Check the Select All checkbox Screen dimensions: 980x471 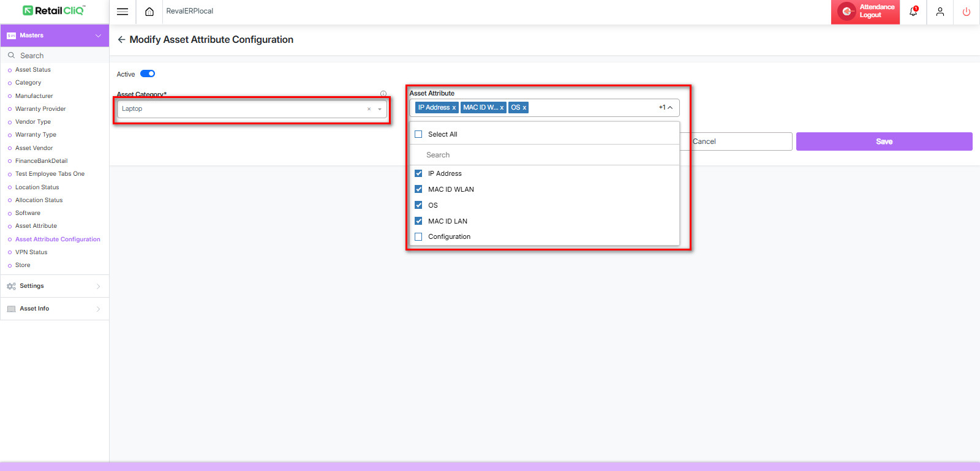coord(419,134)
